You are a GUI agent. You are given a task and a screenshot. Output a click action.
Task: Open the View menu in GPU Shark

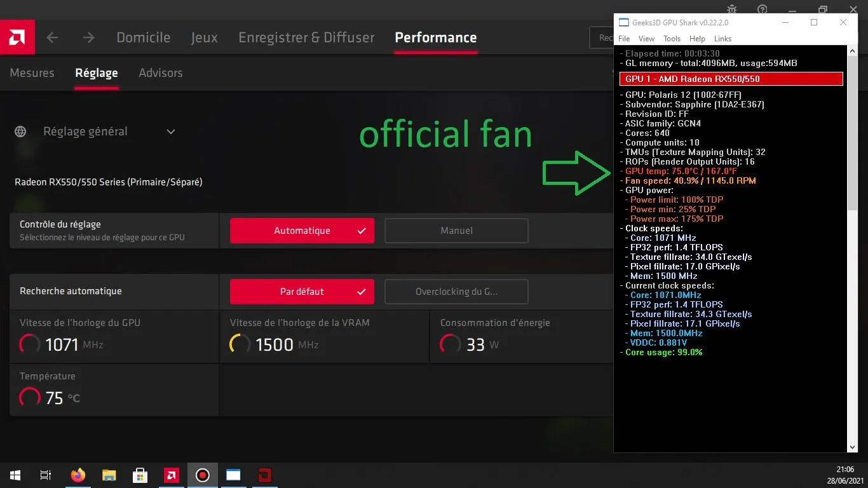click(646, 39)
